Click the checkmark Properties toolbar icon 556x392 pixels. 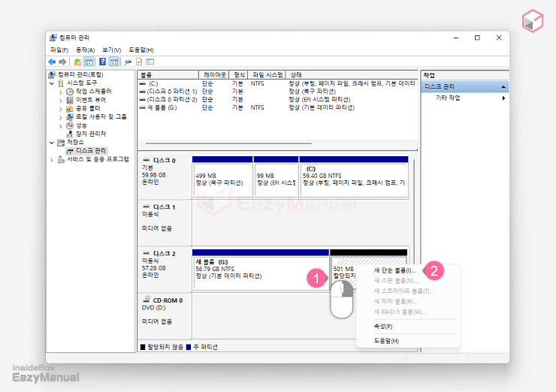coord(139,62)
